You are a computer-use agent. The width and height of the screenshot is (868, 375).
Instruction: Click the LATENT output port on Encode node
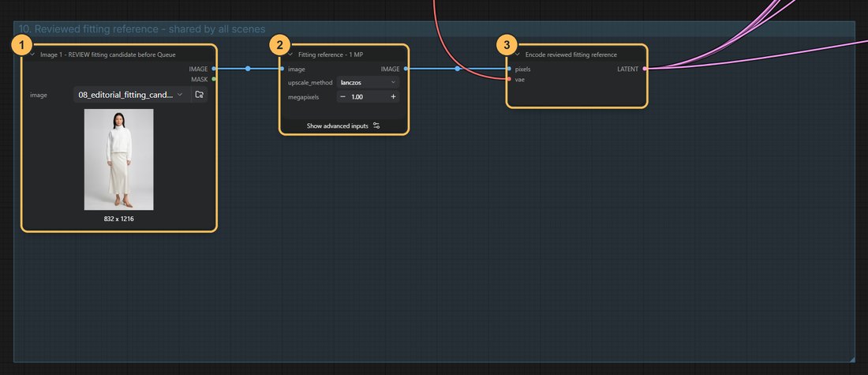pyautogui.click(x=645, y=69)
